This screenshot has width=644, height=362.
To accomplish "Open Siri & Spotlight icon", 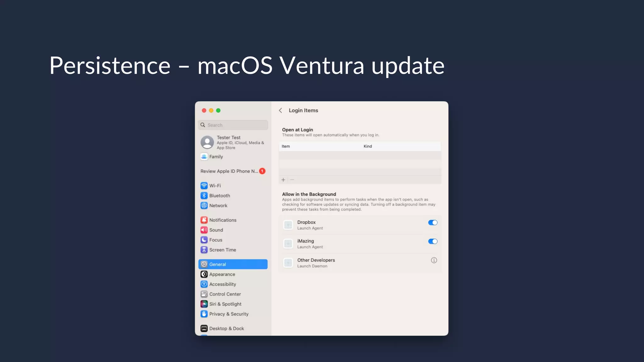I will (204, 304).
